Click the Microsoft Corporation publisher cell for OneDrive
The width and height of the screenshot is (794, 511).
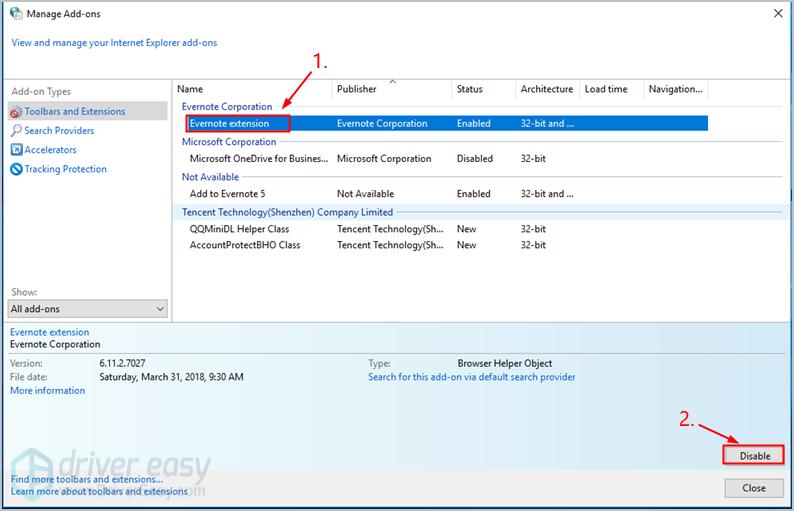pos(384,159)
